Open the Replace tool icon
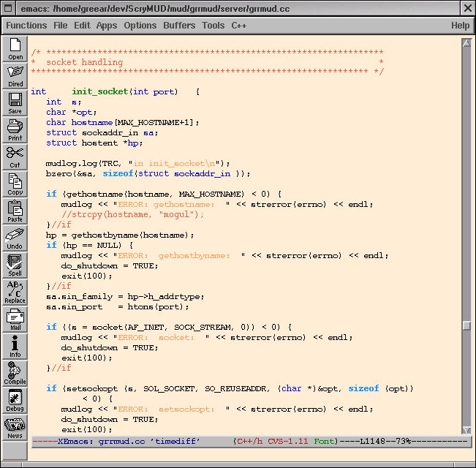The width and height of the screenshot is (476, 468). (15, 291)
